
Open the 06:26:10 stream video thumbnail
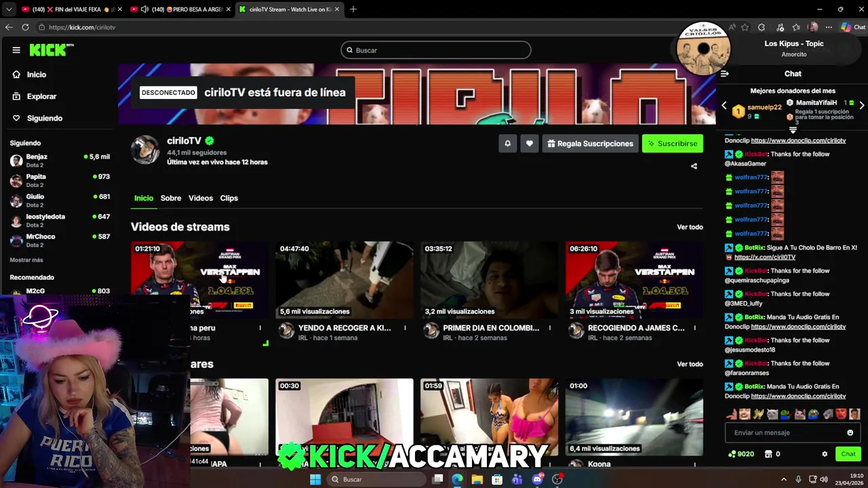coord(634,279)
